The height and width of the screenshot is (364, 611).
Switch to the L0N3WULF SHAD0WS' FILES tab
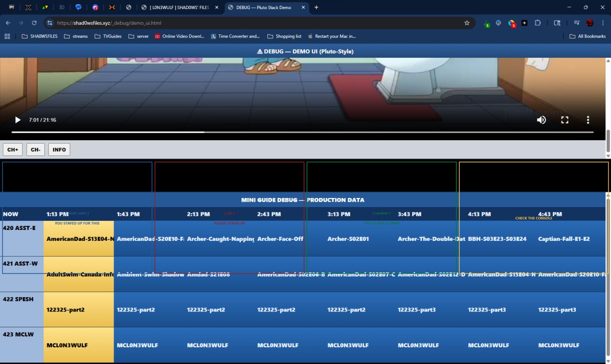179,7
